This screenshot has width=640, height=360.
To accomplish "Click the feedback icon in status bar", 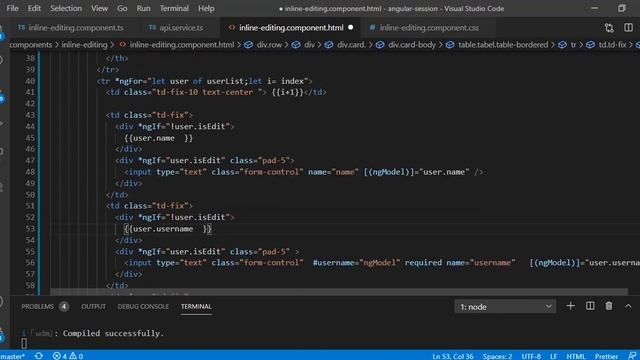I will pos(632,356).
